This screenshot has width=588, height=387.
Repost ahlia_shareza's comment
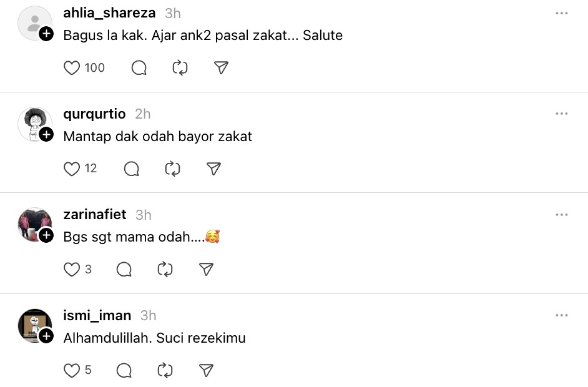click(180, 67)
